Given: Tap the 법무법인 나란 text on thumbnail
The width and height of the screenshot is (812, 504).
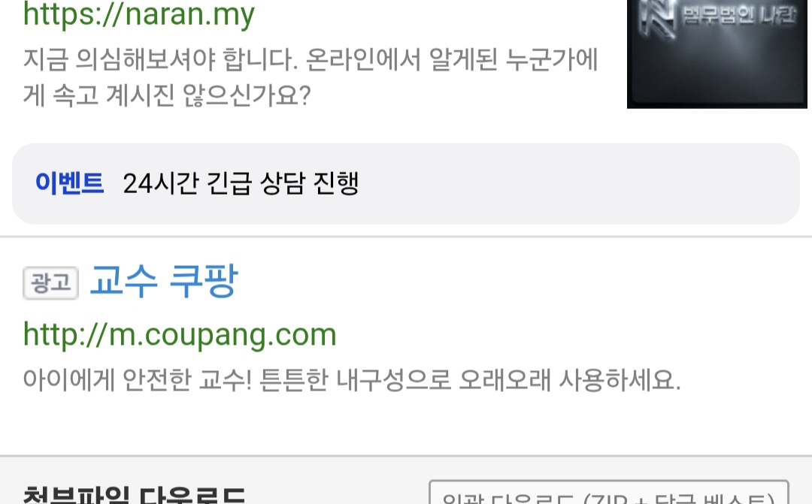Looking at the screenshot, I should click(738, 16).
